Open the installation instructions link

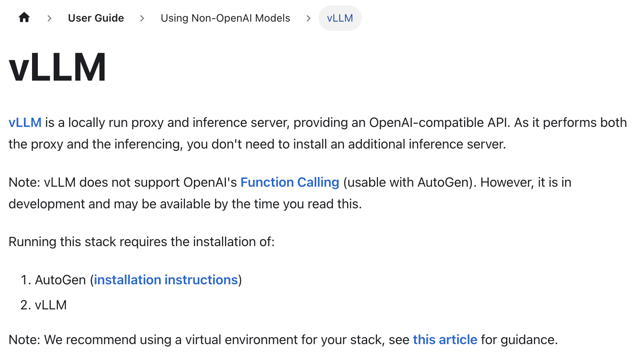166,280
